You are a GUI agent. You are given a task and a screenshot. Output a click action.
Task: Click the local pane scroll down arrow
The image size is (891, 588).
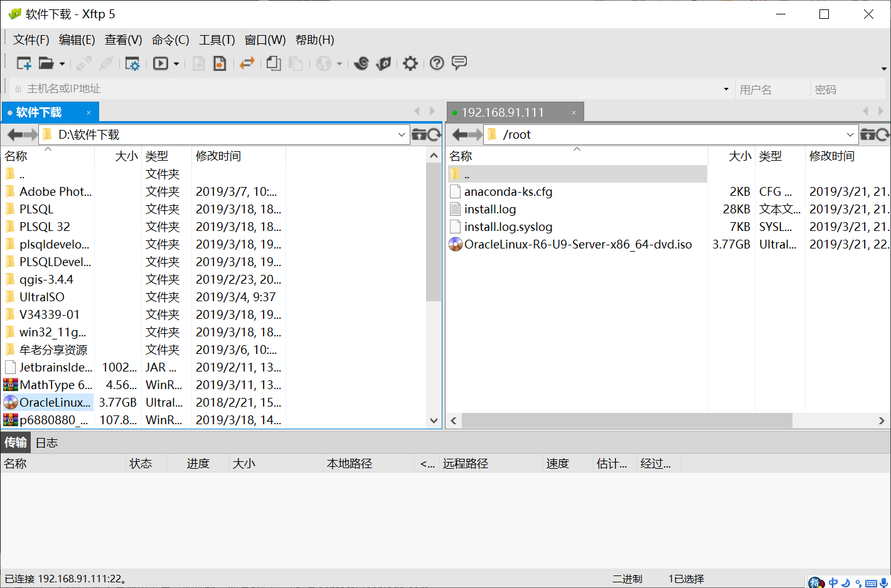pos(434,421)
